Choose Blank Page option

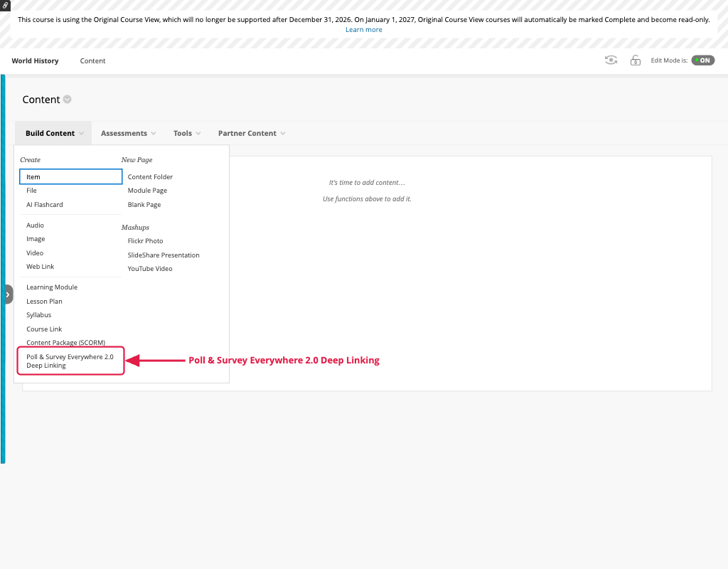pyautogui.click(x=144, y=204)
